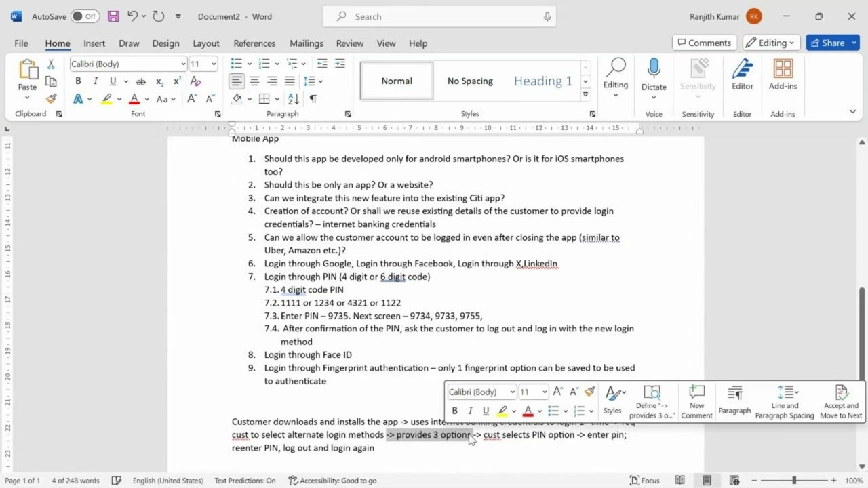Collapse the ribbon chevron
868x488 pixels.
click(852, 112)
